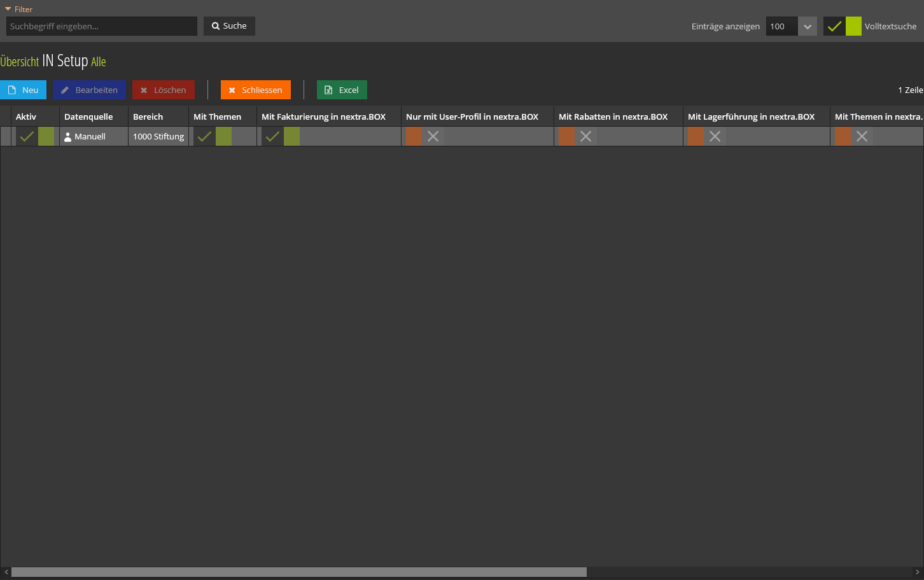Click the magnifier icon inside the Suche button
The height and width of the screenshot is (580, 924).
click(215, 25)
